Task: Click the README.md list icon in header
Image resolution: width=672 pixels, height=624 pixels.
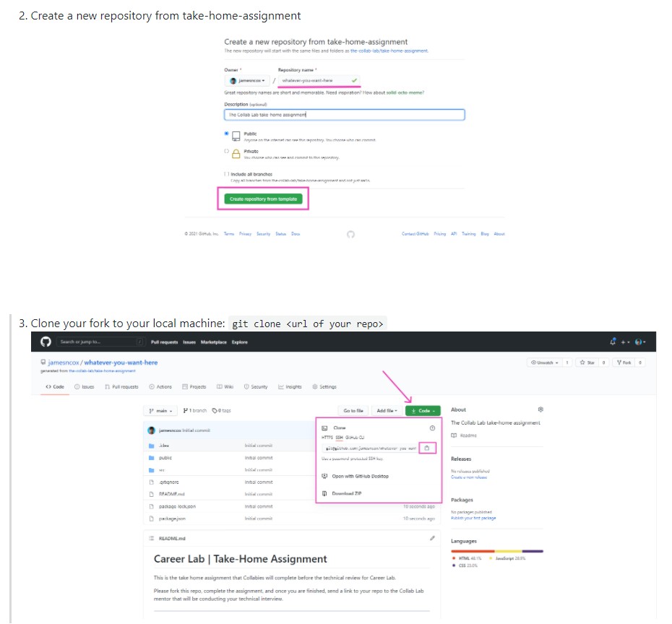Action: click(151, 538)
